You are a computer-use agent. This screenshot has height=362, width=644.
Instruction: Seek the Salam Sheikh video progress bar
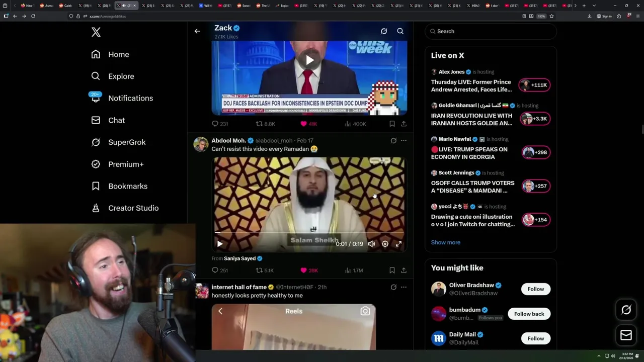309,233
